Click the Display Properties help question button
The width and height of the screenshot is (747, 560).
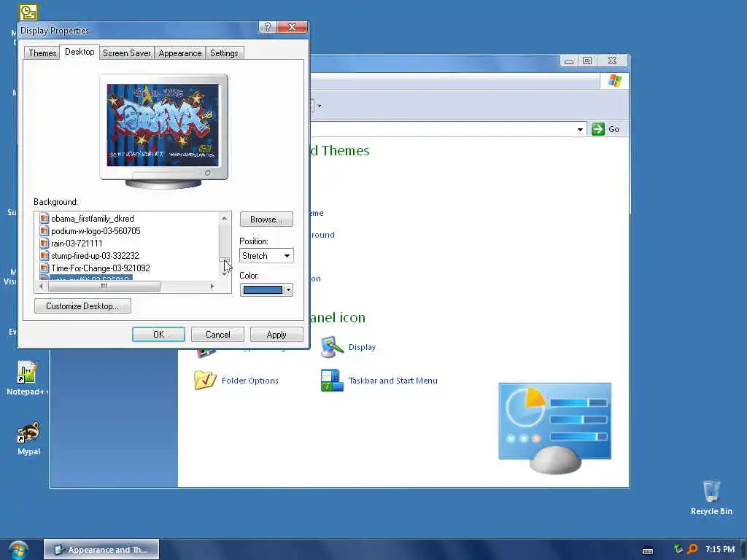coord(267,27)
